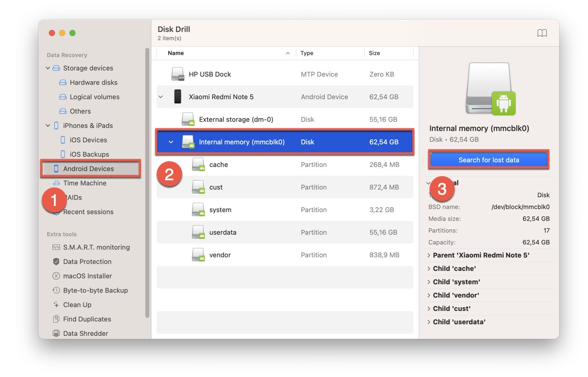Select the Logical volumes icon in sidebar
Viewport: 588px width, 377px height.
[63, 97]
